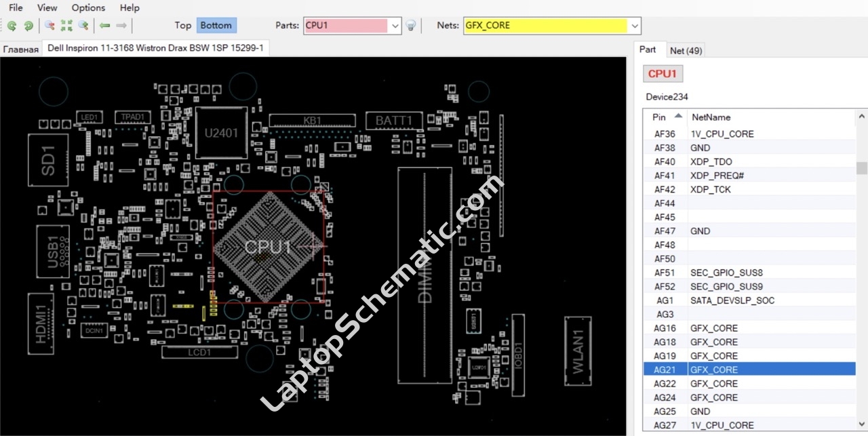Select the XDP_TDO net row
The height and width of the screenshot is (436, 868).
point(749,161)
